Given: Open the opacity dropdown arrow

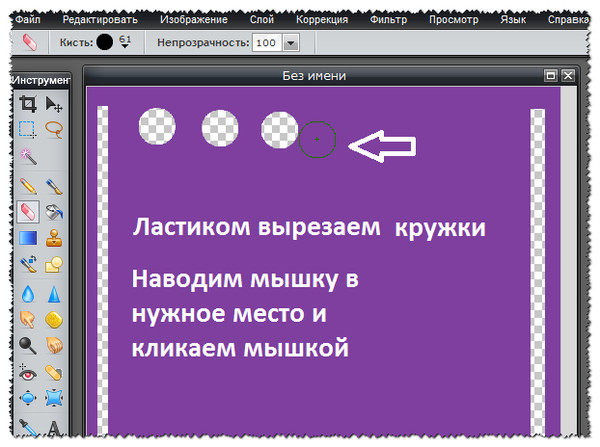Looking at the screenshot, I should click(x=291, y=42).
